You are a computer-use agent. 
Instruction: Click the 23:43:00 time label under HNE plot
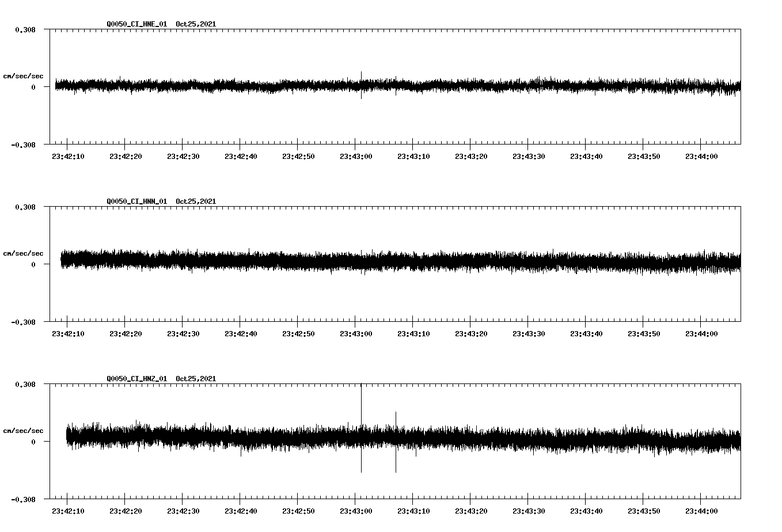(355, 157)
